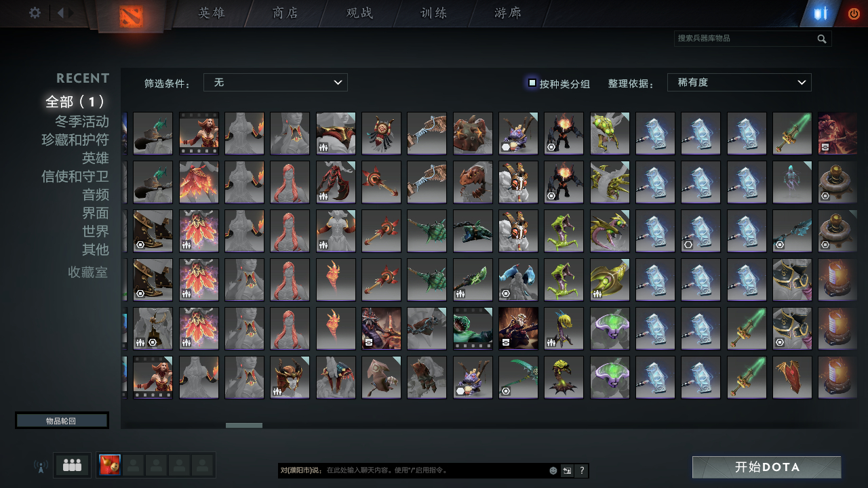Switch to the 训练 tab
The image size is (868, 488).
433,14
